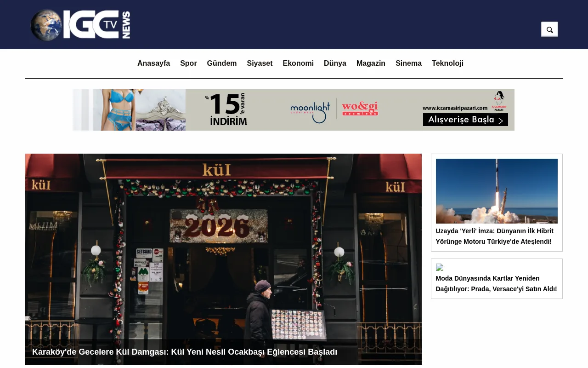Click the Alışverişe Başla banner button
Image resolution: width=588 pixels, height=368 pixels.
[465, 120]
